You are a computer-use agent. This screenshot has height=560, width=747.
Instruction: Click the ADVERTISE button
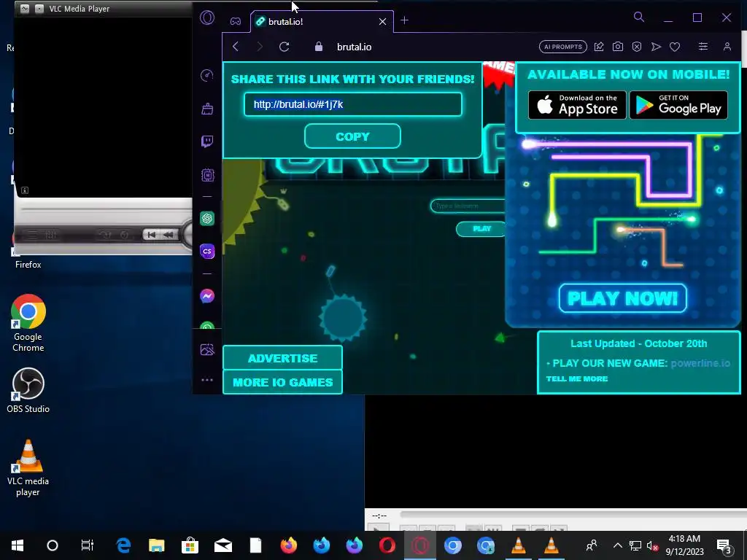pyautogui.click(x=282, y=358)
